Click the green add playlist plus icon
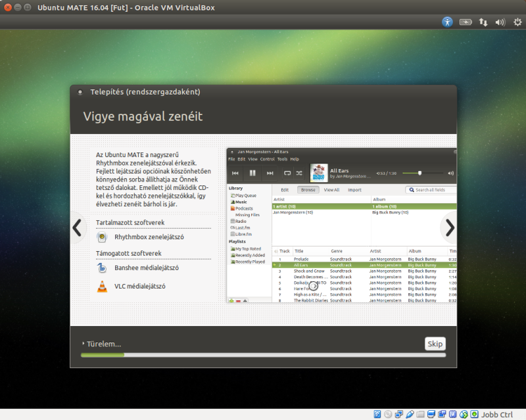This screenshot has height=420, width=526. pyautogui.click(x=231, y=300)
